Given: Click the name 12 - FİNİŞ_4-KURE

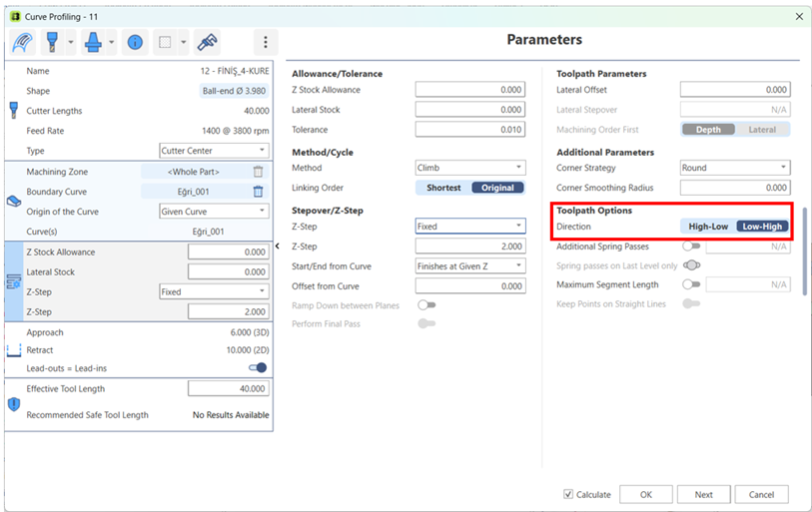Looking at the screenshot, I should click(x=235, y=71).
